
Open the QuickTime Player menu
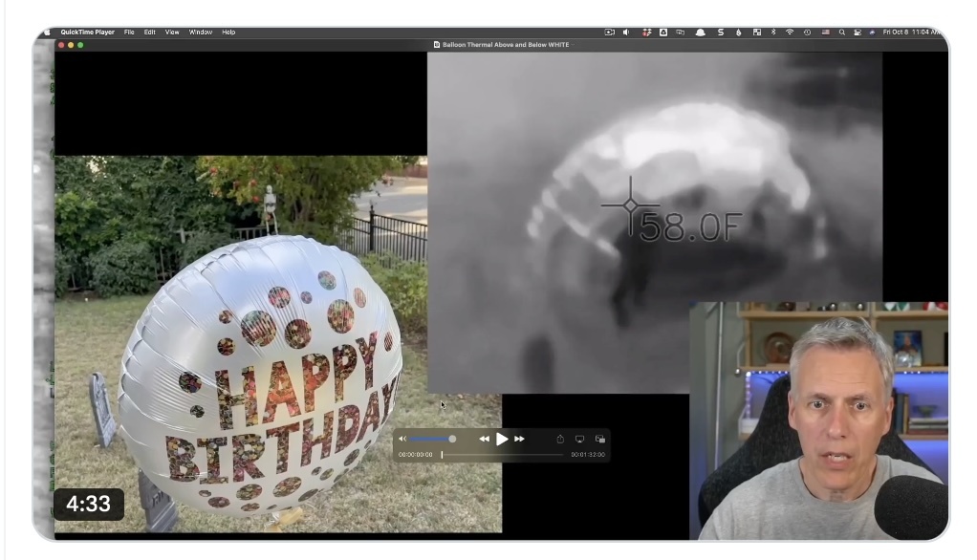[87, 32]
